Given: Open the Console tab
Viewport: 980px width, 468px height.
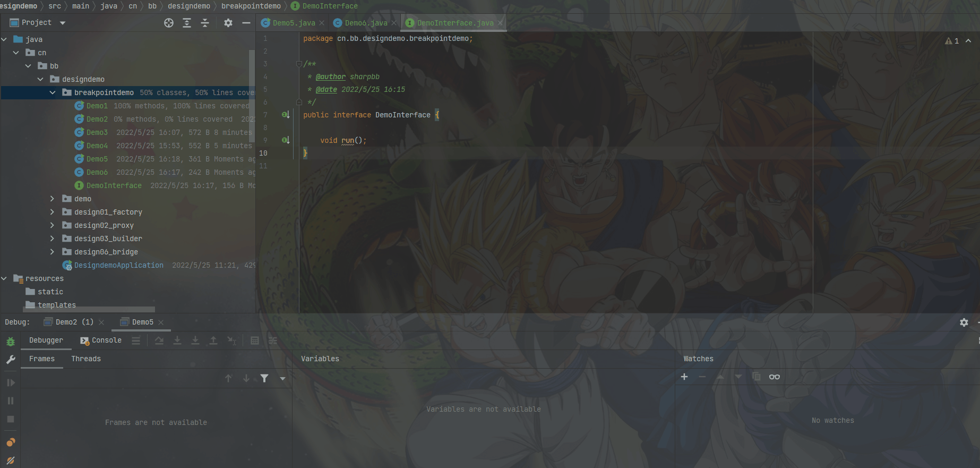Looking at the screenshot, I should click(101, 340).
